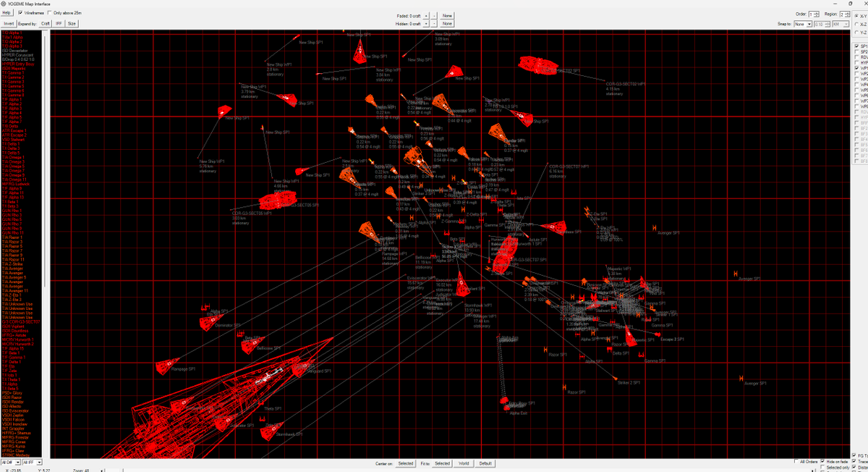Click the Invert button
Viewport: 868px width, 472px height.
point(8,23)
